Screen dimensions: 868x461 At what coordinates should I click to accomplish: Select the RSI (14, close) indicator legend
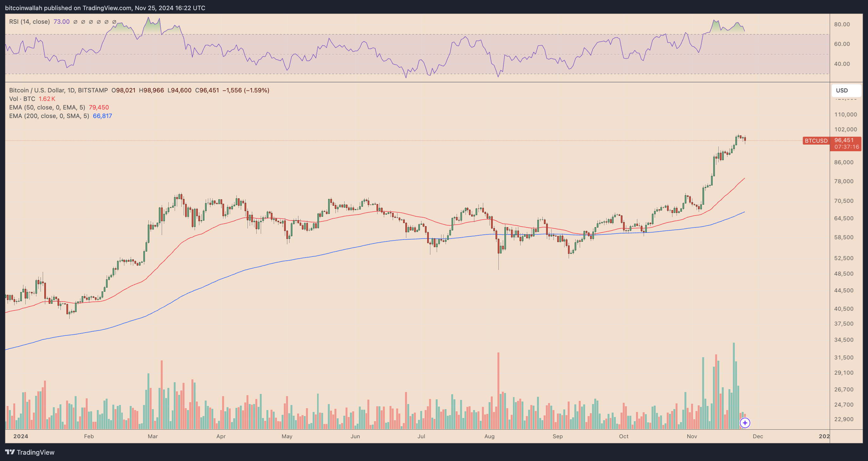tap(29, 22)
